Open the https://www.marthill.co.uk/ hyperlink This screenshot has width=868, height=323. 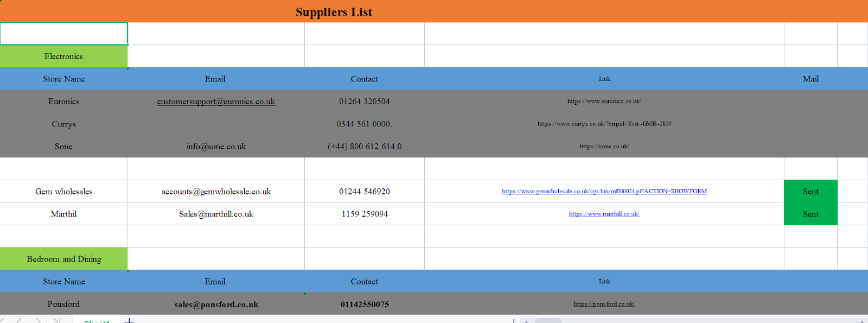click(x=604, y=214)
